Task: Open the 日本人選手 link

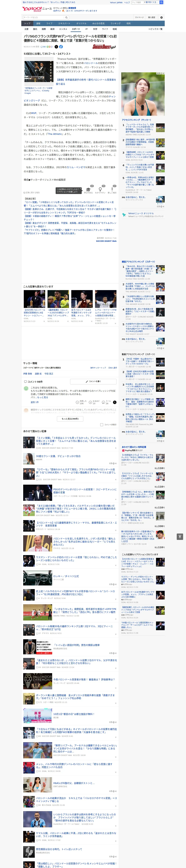Action: [x=113, y=368]
